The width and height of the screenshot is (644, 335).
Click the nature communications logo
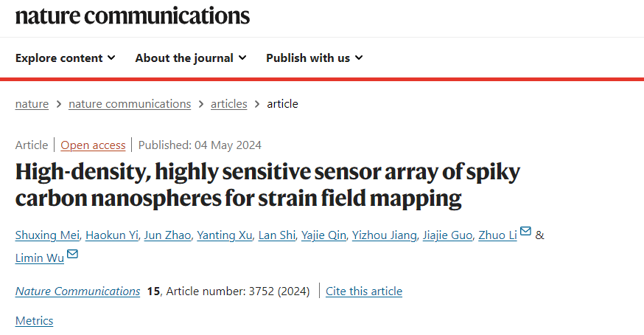[132, 16]
